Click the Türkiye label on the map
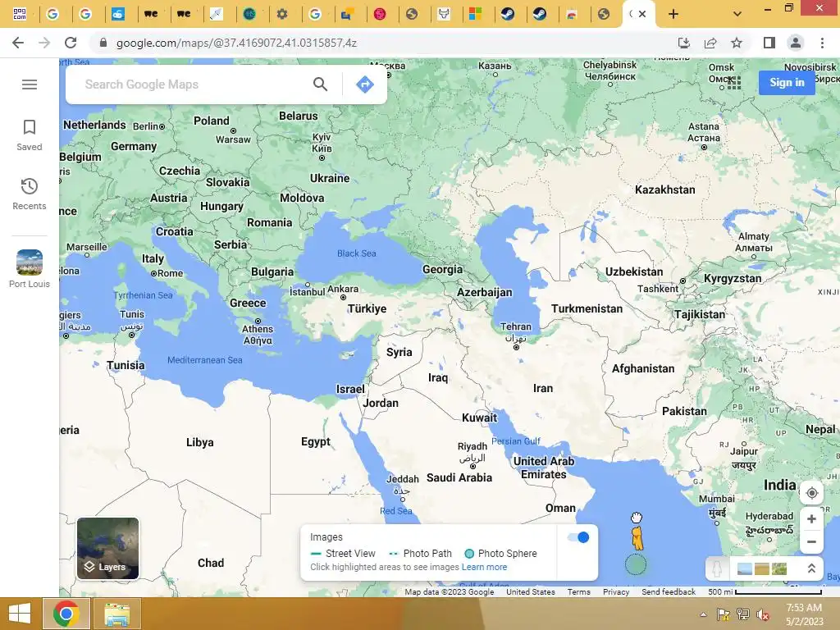The height and width of the screenshot is (630, 840). pyautogui.click(x=367, y=308)
